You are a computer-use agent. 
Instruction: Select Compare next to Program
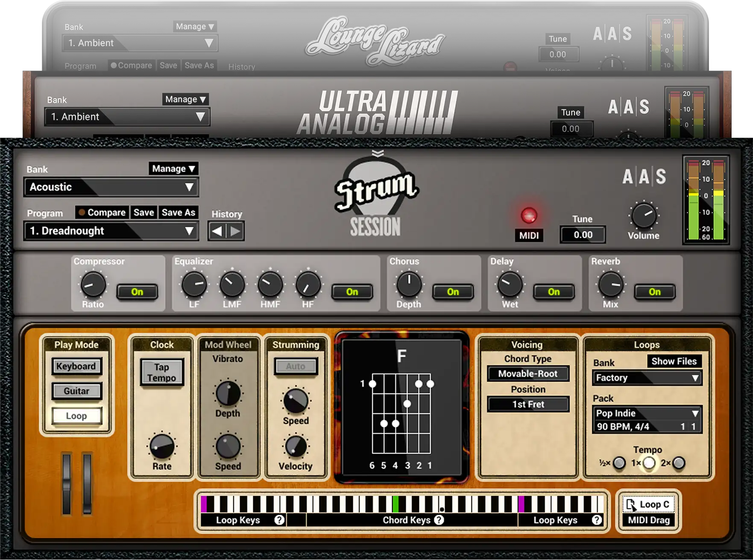click(x=101, y=212)
